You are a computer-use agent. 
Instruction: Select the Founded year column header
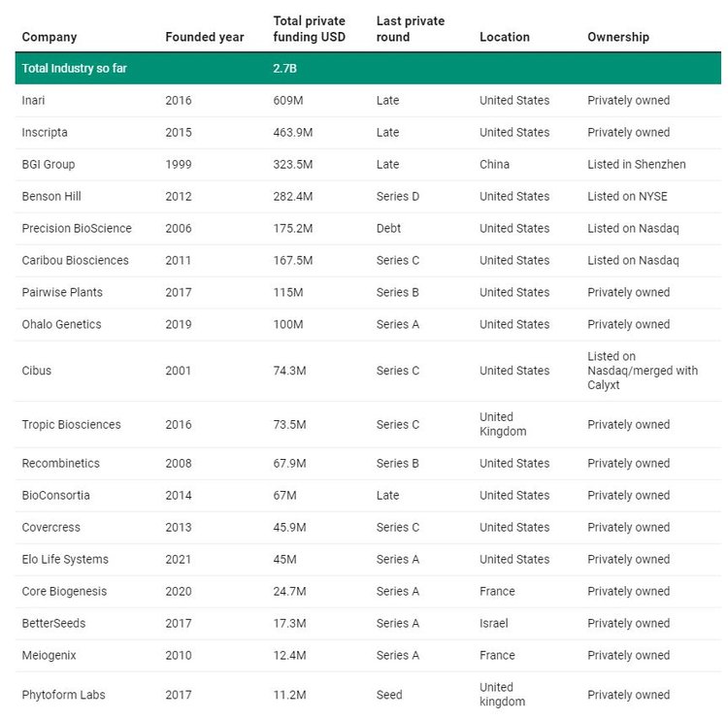coord(204,37)
